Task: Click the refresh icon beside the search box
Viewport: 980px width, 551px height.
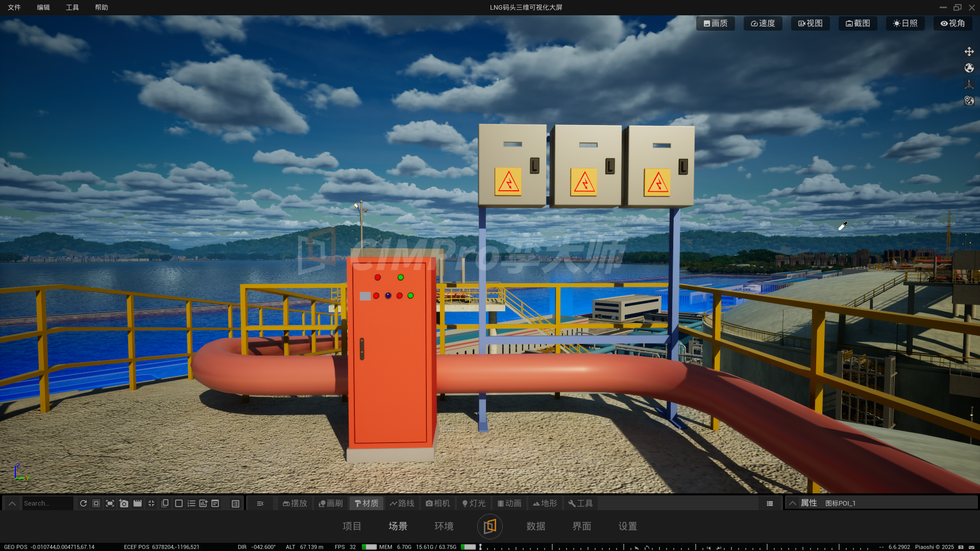Action: pos(83,504)
